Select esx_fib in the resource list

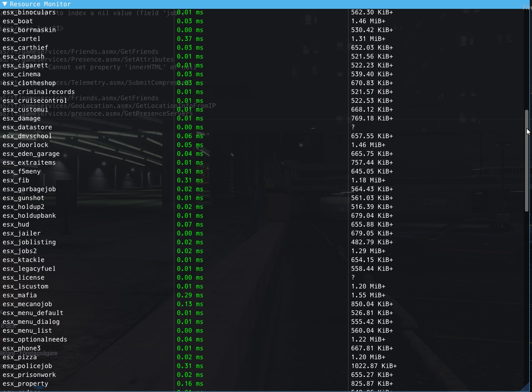pyautogui.click(x=16, y=180)
